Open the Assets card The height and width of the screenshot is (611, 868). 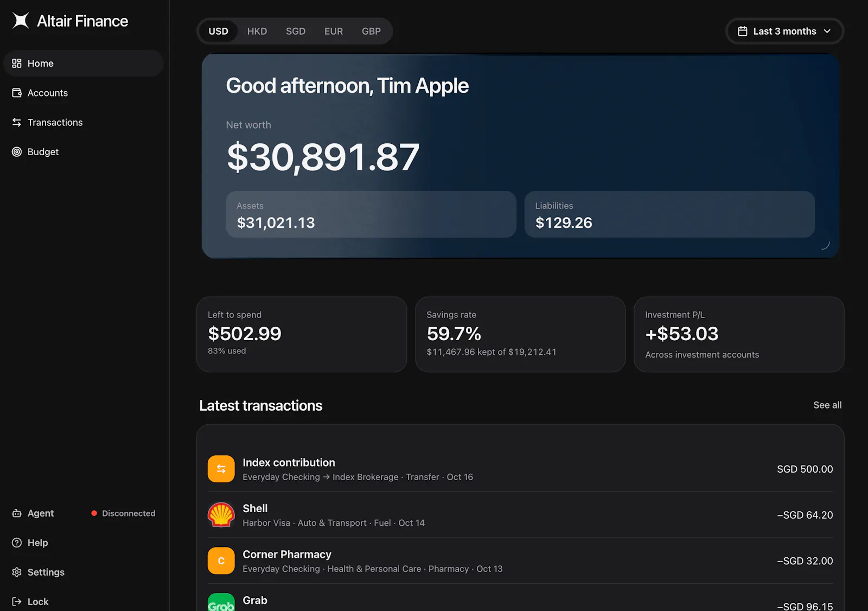371,214
